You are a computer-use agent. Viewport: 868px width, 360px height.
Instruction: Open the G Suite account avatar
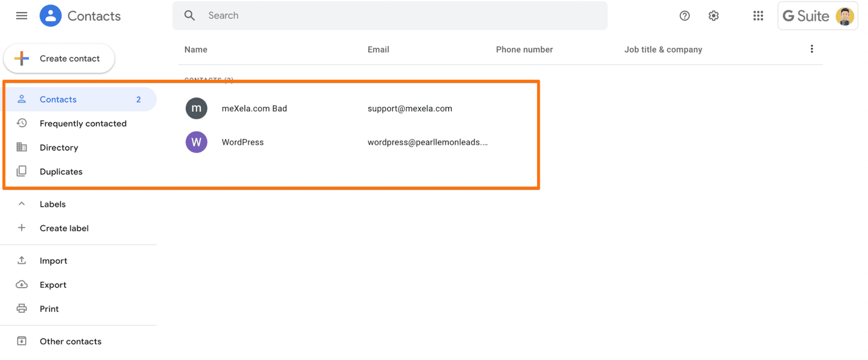[845, 16]
